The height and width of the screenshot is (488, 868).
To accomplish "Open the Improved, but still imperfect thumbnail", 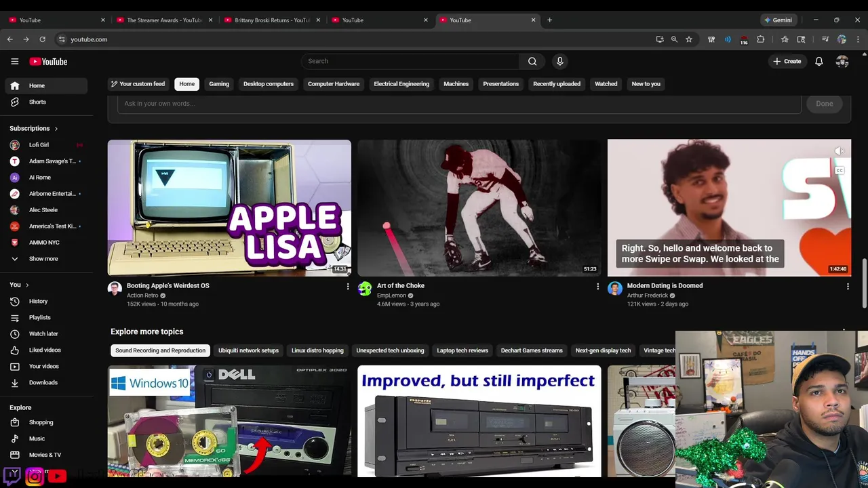I will tap(479, 421).
